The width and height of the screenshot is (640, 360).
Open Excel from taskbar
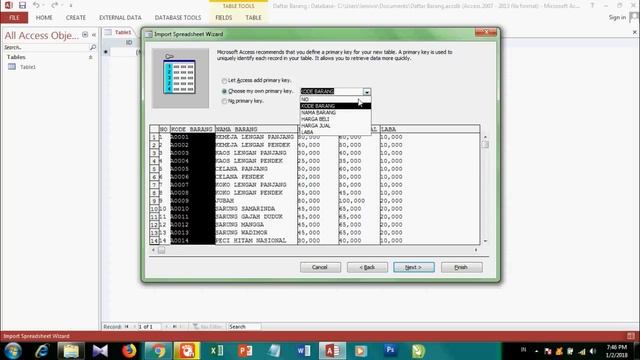(x=217, y=351)
